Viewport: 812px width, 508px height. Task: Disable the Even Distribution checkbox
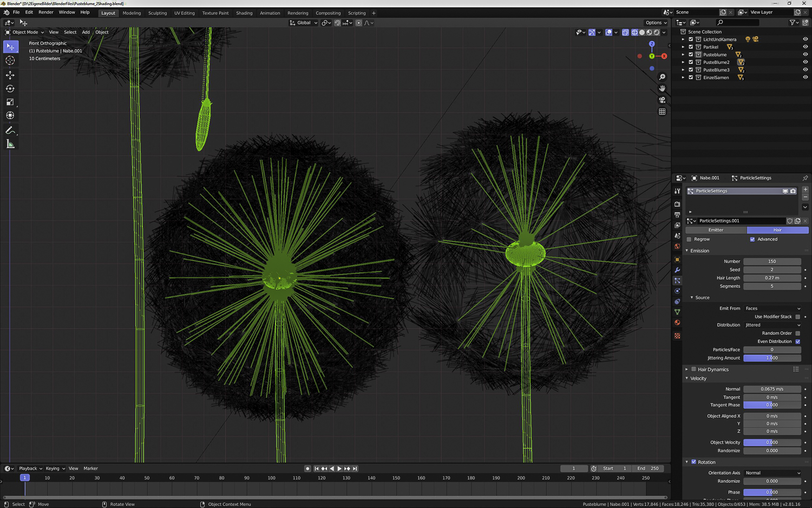[x=798, y=342]
